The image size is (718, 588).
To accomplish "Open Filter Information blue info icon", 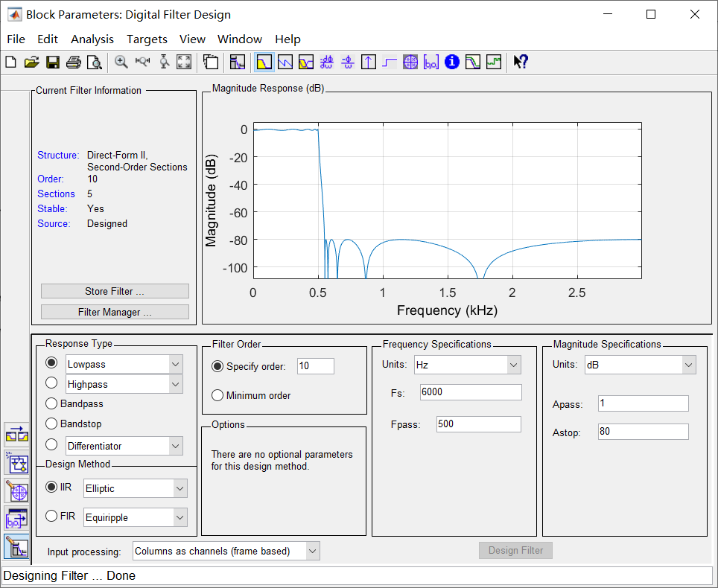I will tap(452, 62).
